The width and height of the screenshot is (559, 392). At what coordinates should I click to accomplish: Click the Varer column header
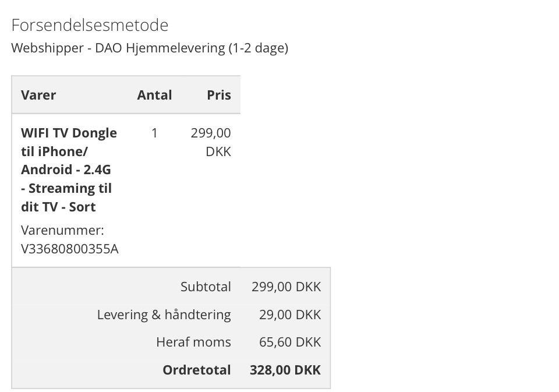coord(38,95)
